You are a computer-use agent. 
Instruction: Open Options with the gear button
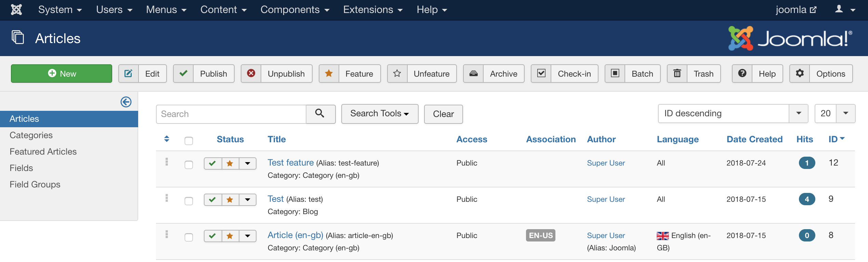821,74
